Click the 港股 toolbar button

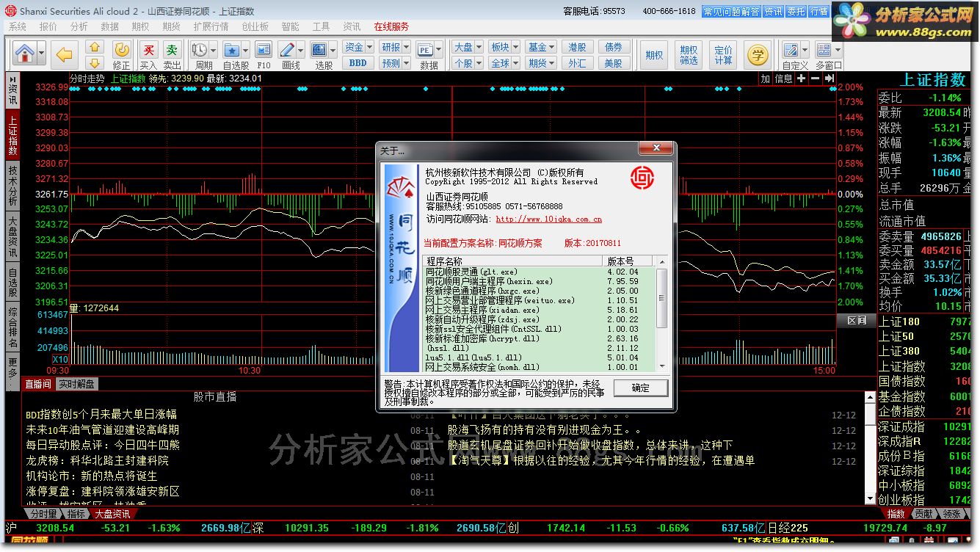pyautogui.click(x=577, y=47)
